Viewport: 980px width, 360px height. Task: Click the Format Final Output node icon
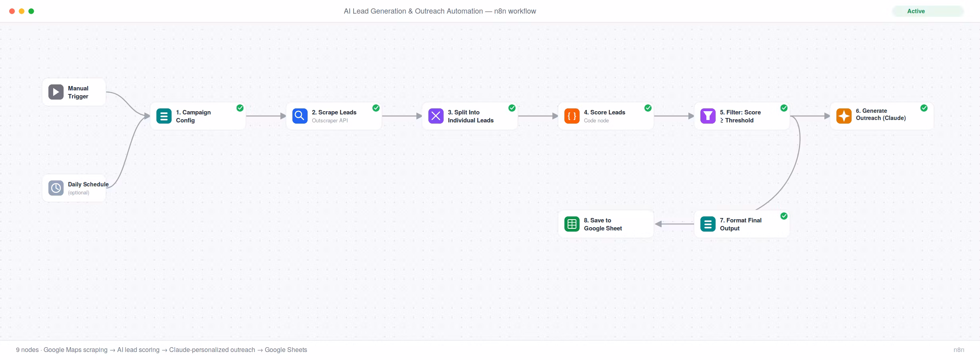pyautogui.click(x=708, y=224)
